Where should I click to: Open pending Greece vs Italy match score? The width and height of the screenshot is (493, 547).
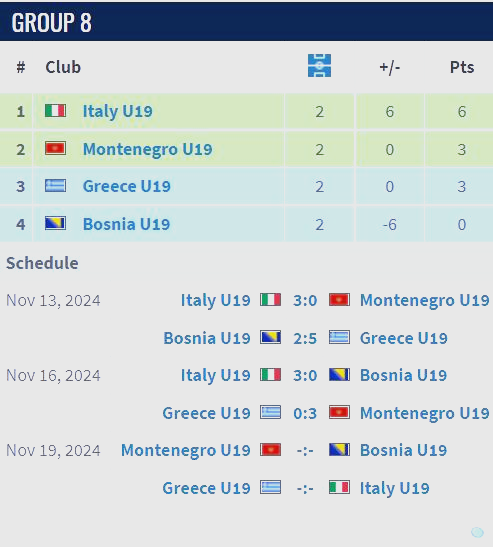pyautogui.click(x=305, y=488)
